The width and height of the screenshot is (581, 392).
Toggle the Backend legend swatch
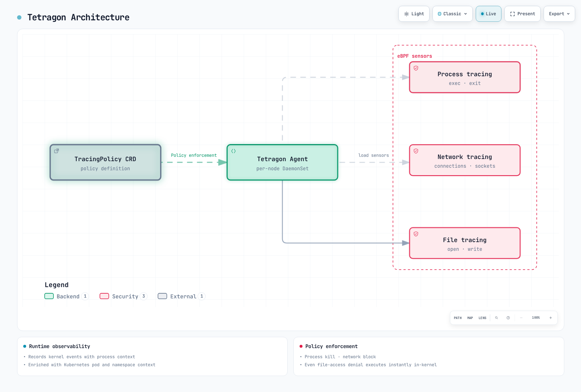pyautogui.click(x=49, y=296)
